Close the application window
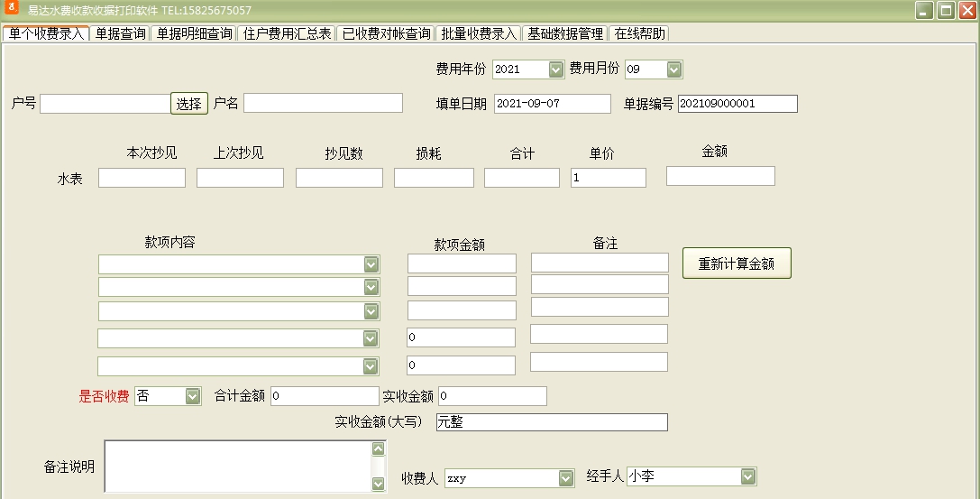980x499 pixels. tap(967, 11)
